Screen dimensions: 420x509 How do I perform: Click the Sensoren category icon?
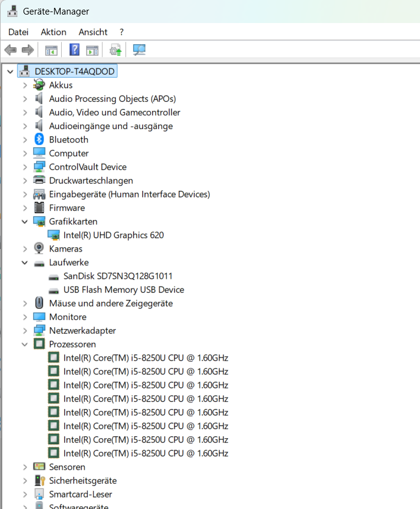point(39,467)
